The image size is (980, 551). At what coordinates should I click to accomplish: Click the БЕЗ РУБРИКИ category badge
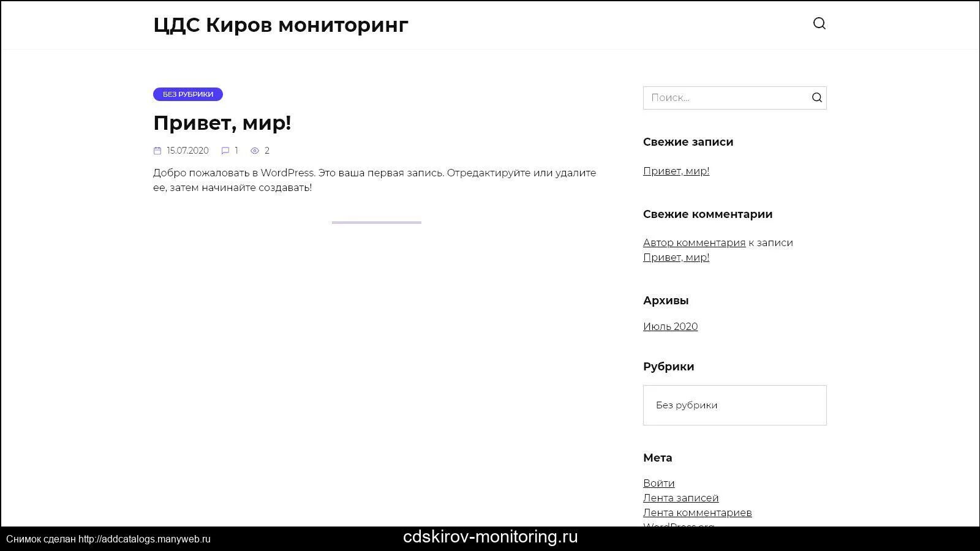(x=188, y=94)
